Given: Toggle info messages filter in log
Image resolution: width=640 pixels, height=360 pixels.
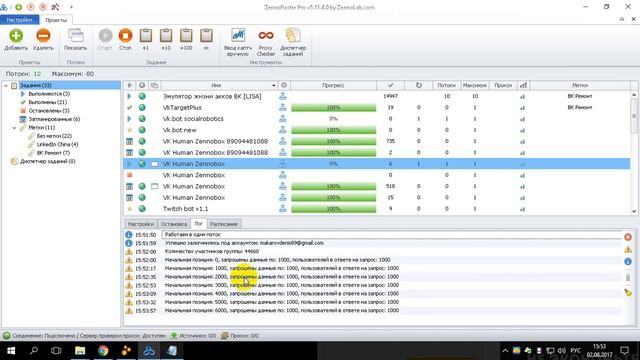Looking at the screenshot, I should tap(628, 262).
